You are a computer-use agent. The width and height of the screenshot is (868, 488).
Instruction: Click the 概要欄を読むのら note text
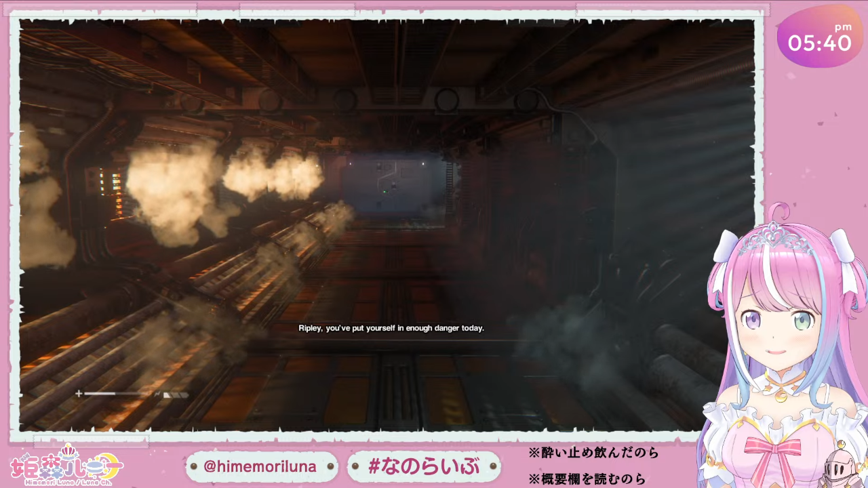click(587, 479)
